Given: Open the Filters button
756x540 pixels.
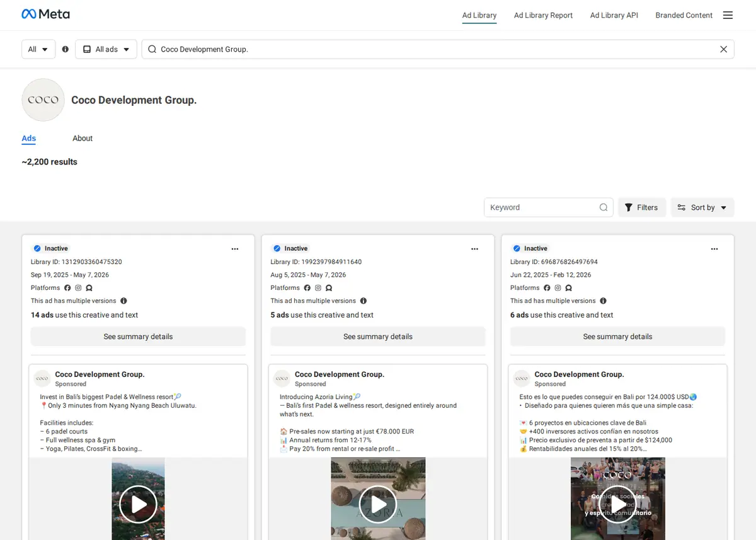Looking at the screenshot, I should click(x=641, y=207).
